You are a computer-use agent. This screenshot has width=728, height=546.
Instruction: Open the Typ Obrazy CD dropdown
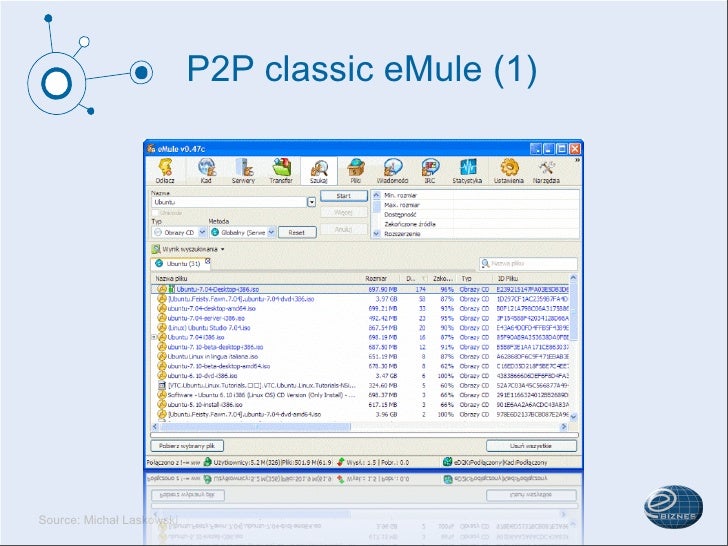tap(202, 232)
